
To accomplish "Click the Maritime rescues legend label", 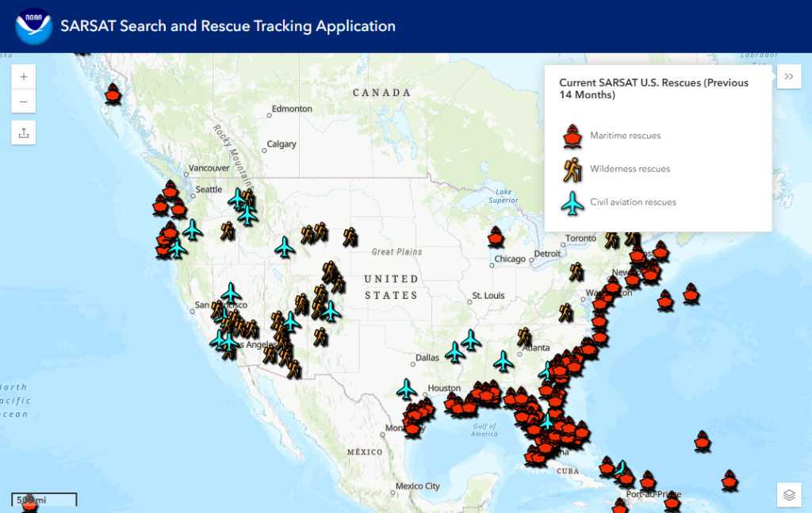I will [625, 136].
